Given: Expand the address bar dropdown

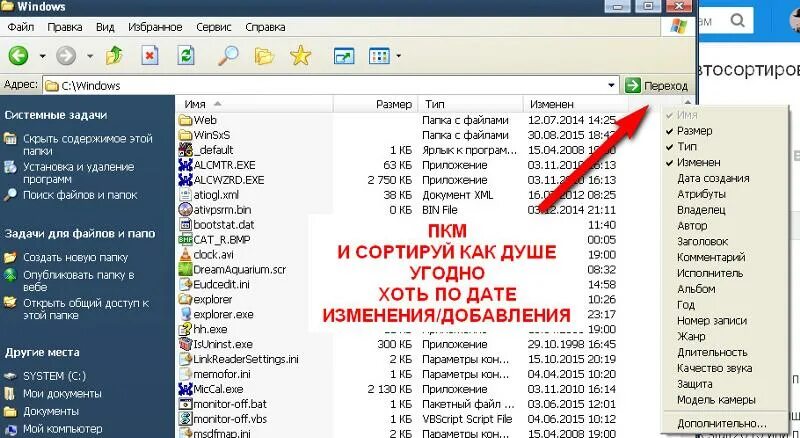Looking at the screenshot, I should [611, 85].
